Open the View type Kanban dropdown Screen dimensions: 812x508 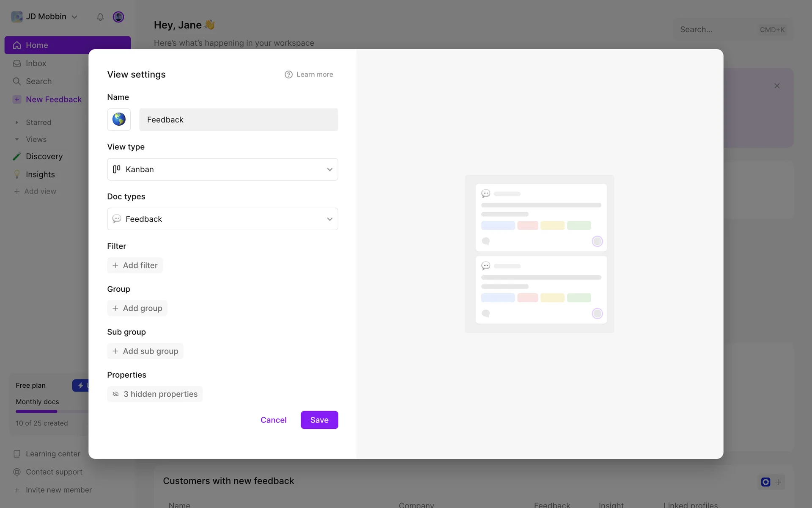pyautogui.click(x=222, y=169)
